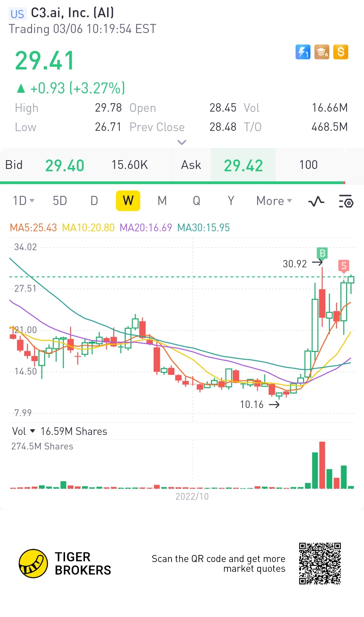Switch to the Q quarterly chart tab
Screen dimensions: 364x617
click(x=196, y=201)
